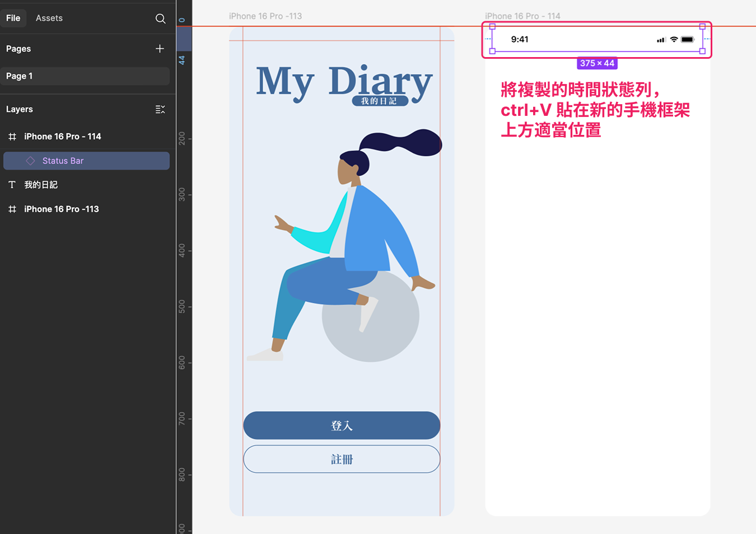This screenshot has width=756, height=534.
Task: Select Page 1 in pages list
Action: click(x=85, y=76)
